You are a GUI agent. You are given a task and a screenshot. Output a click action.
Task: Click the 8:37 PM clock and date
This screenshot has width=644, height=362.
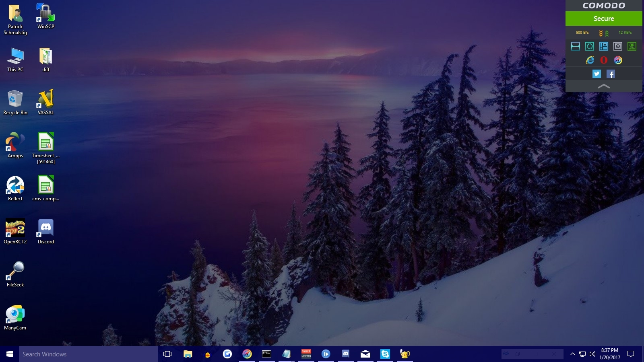pyautogui.click(x=610, y=354)
